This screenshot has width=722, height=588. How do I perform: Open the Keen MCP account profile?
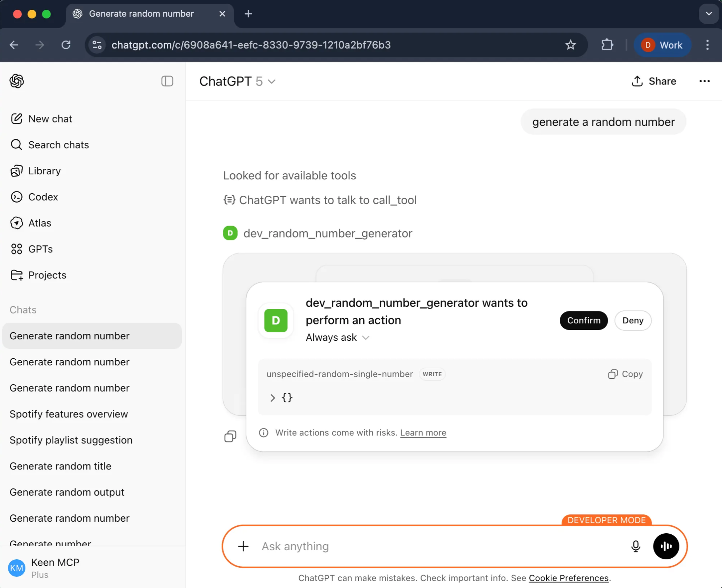(54, 568)
